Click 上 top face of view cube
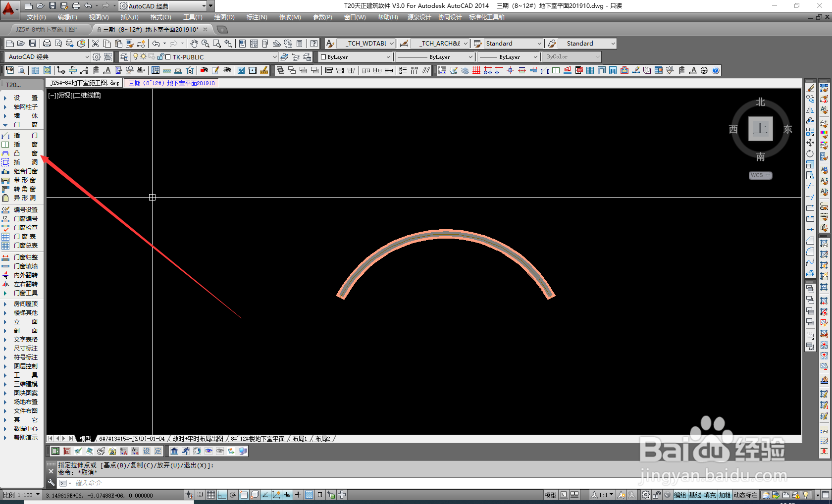Viewport: 832px width, 504px height. click(x=761, y=129)
